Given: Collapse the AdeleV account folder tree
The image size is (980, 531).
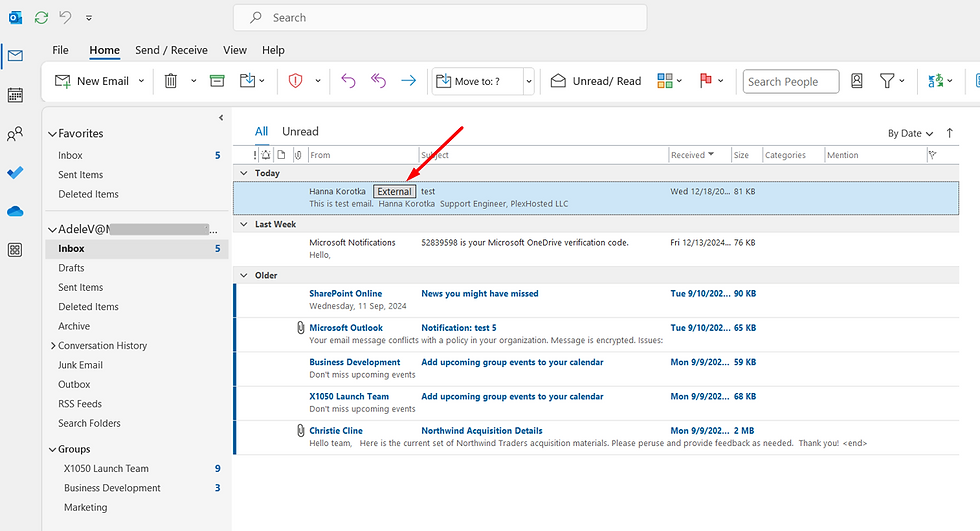Looking at the screenshot, I should pos(52,230).
